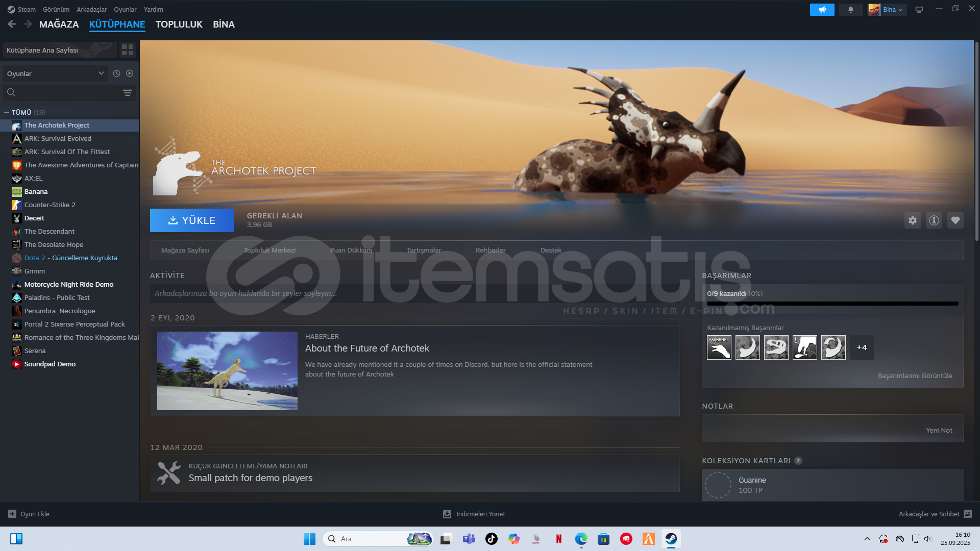This screenshot has width=980, height=551.
Task: Go back with the arrow icon
Action: (x=12, y=24)
